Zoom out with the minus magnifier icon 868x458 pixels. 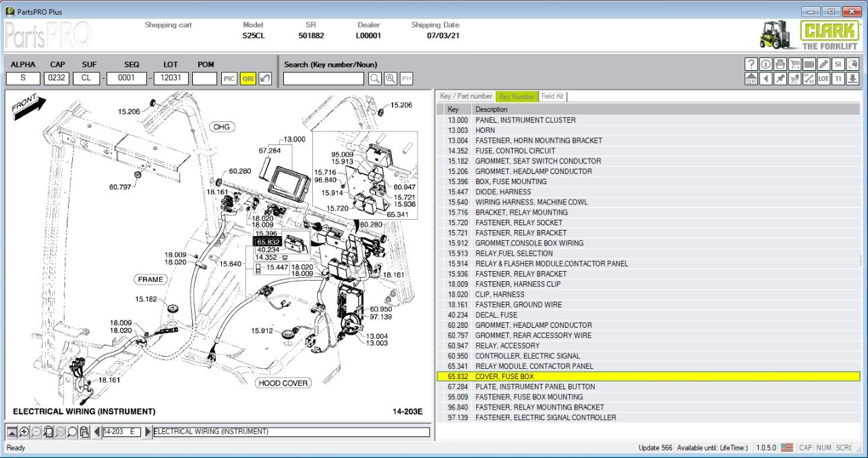[36, 432]
